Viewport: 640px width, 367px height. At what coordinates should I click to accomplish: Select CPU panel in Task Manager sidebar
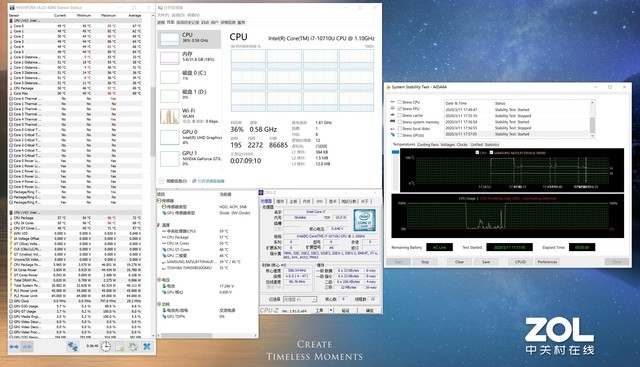[x=189, y=39]
